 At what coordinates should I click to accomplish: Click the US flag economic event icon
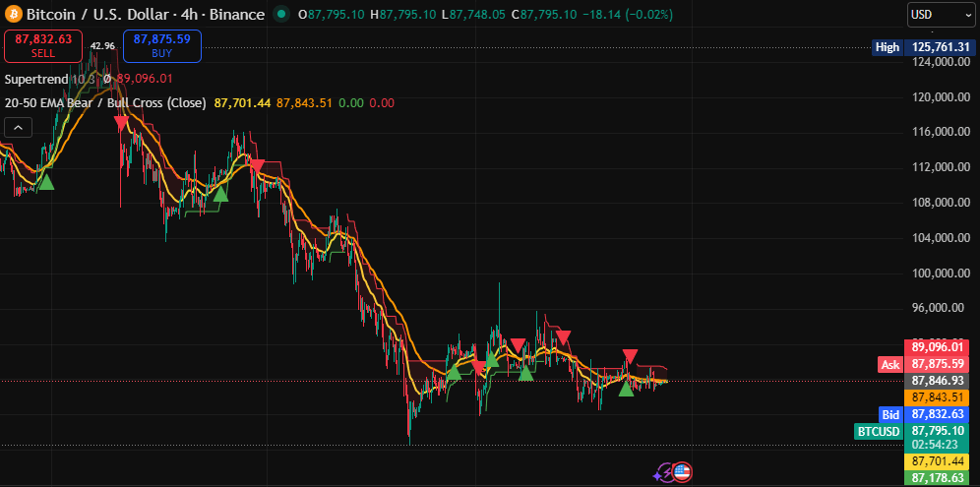(682, 472)
